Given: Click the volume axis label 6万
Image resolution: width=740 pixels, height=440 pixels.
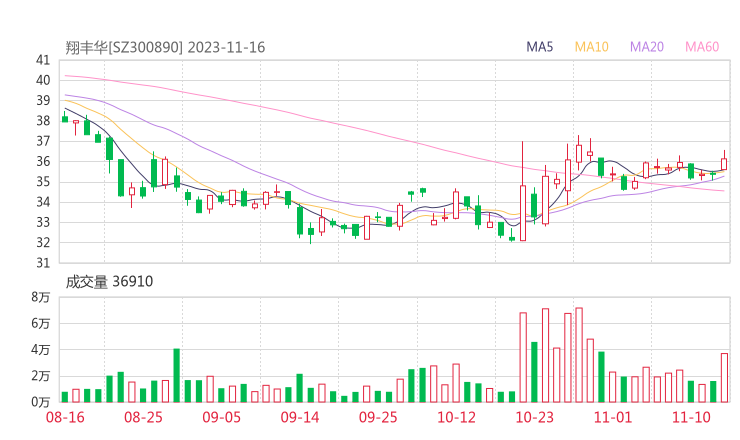Looking at the screenshot, I should 41,323.
